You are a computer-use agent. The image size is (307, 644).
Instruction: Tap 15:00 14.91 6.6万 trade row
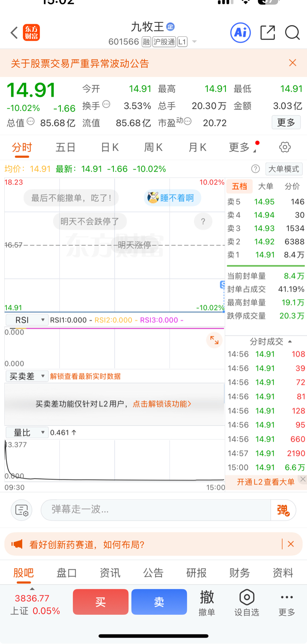[266, 467]
